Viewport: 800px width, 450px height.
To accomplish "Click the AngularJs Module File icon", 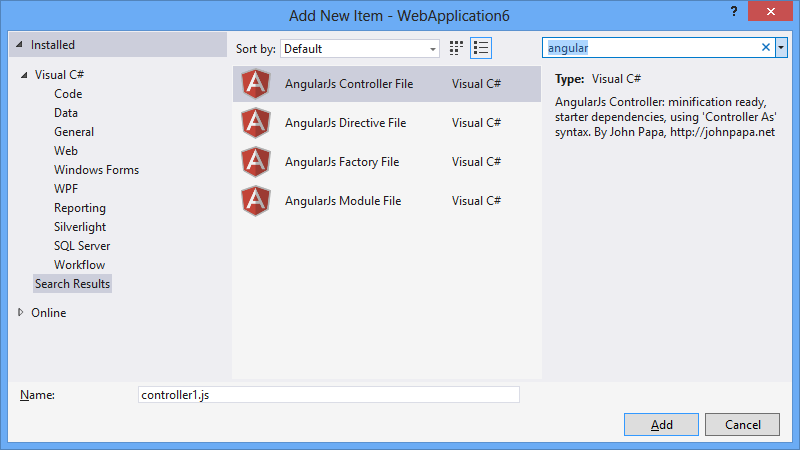I will point(256,201).
